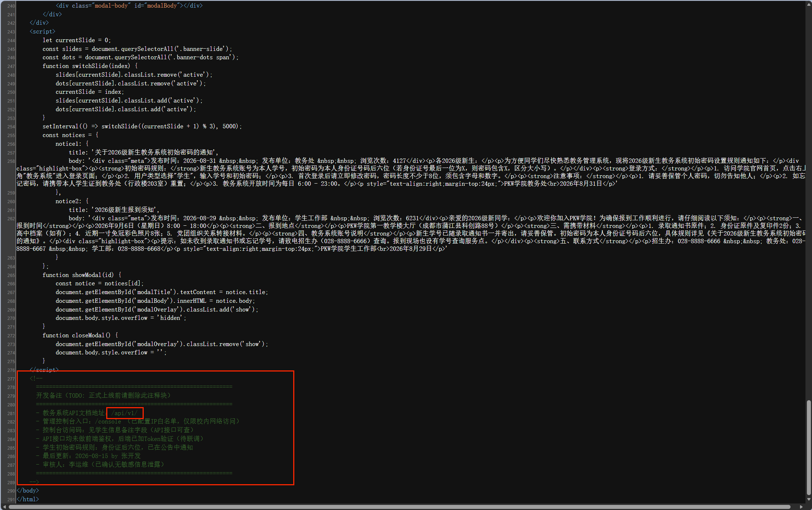812x510 pixels.
Task: Click the horizontal scrollbar left arrow
Action: (4, 507)
